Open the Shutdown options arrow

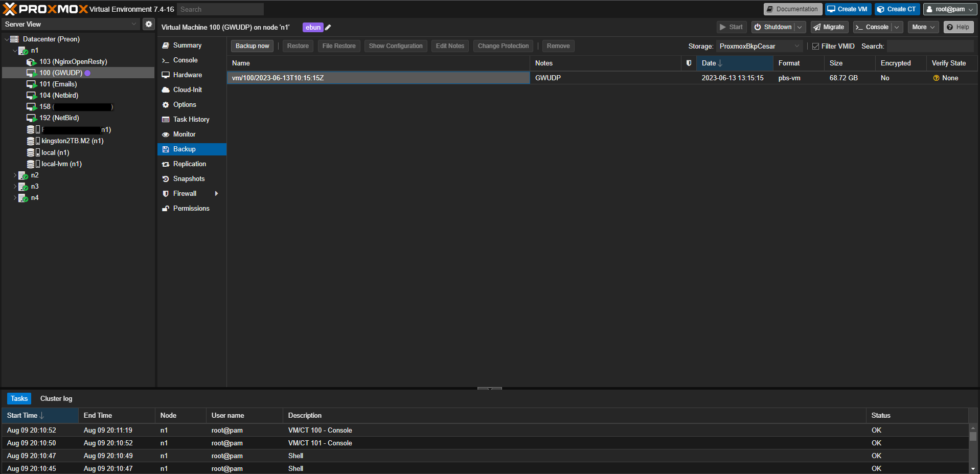(x=800, y=27)
